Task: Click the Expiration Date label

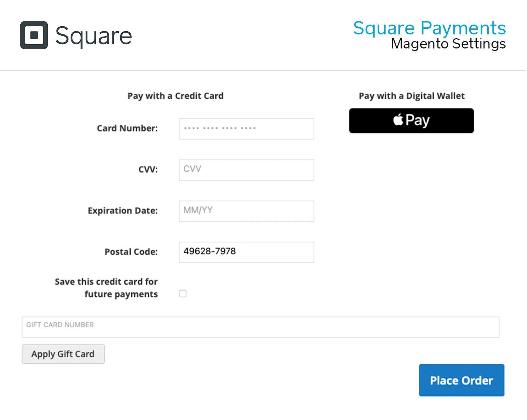Action: 123,210
